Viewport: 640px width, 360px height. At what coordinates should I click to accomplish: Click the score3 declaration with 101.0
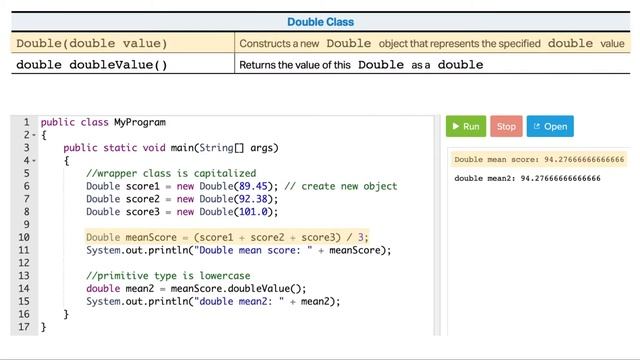point(182,212)
